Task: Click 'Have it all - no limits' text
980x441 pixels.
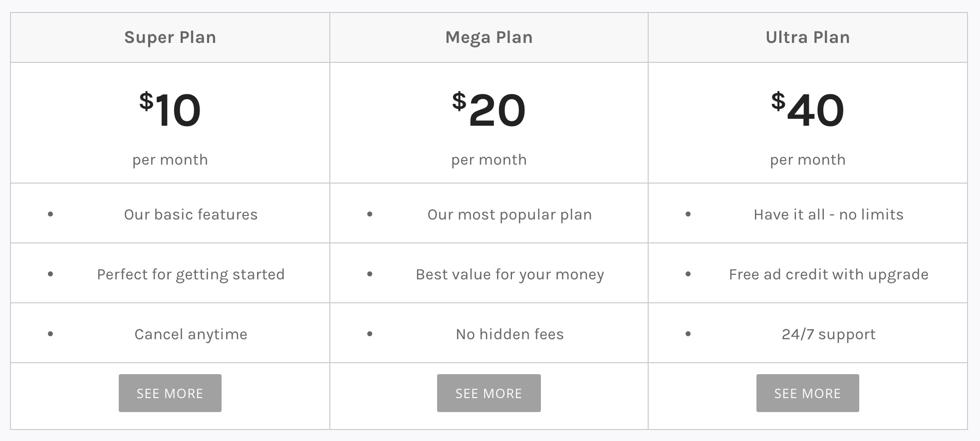Action: tap(828, 215)
